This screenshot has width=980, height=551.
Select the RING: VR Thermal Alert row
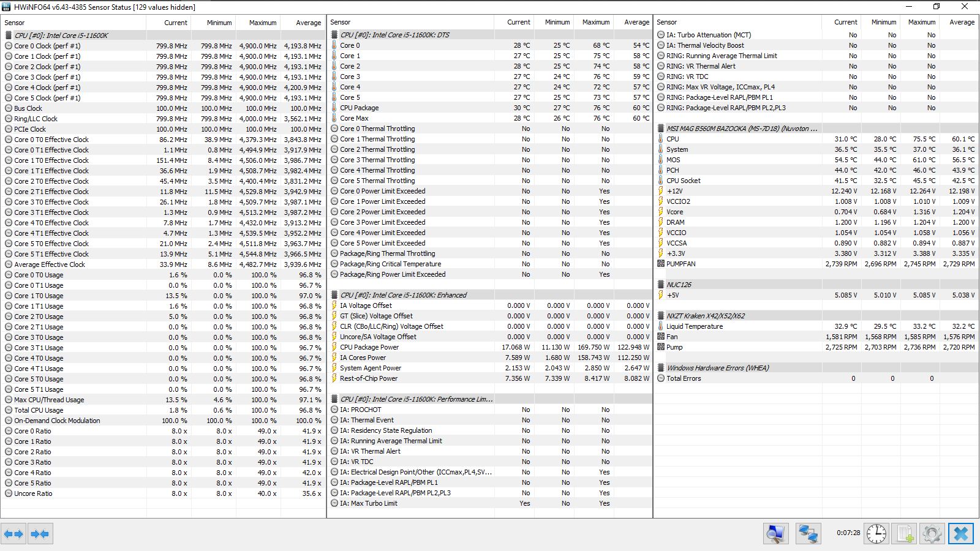click(816, 66)
